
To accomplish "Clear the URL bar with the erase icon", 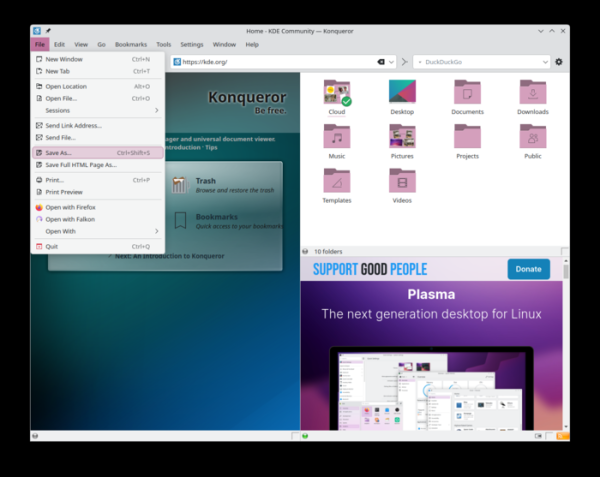I will [381, 62].
